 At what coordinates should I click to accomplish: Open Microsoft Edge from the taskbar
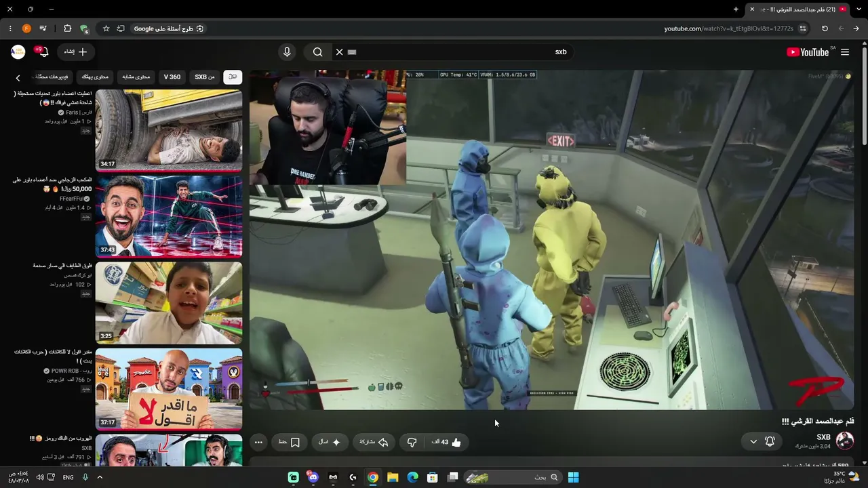(x=412, y=477)
